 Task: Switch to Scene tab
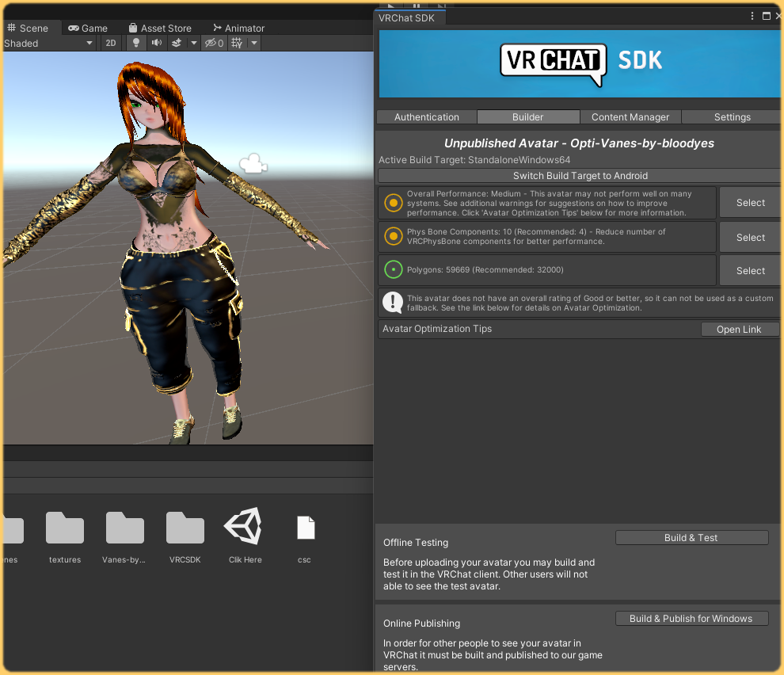[x=29, y=28]
